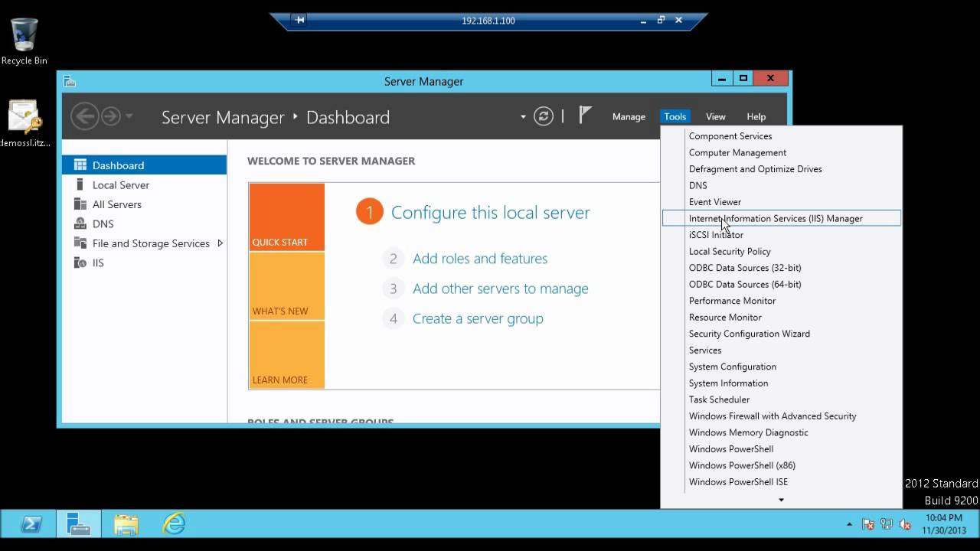Close the Tools menu
The image size is (980, 551).
click(675, 116)
